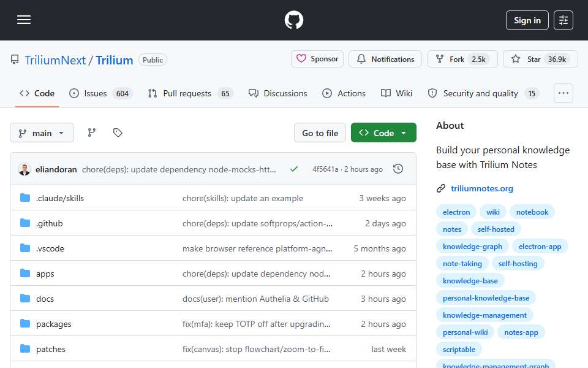This screenshot has height=368, width=588.
Task: View all branches icon
Action: coord(91,132)
